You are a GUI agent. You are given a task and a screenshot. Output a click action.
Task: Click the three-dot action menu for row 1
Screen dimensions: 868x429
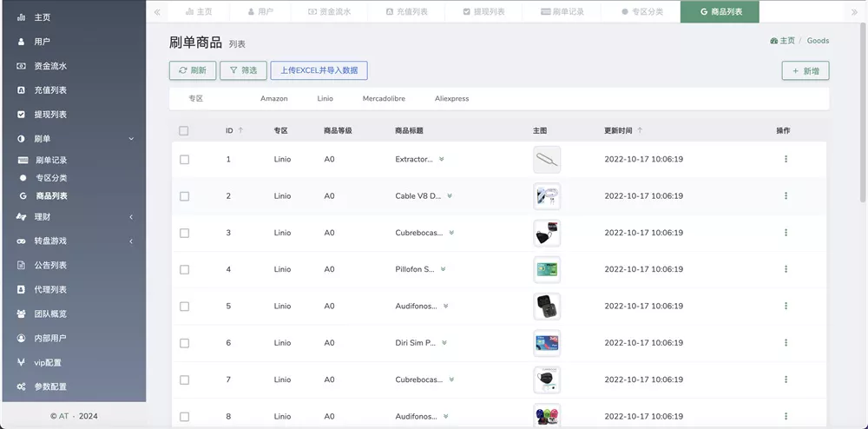786,159
